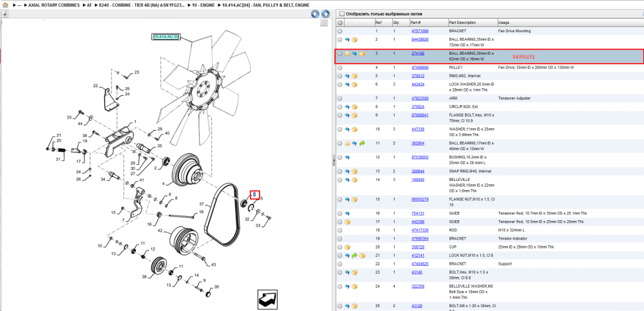Click 'Tensioner Adjuster' usage cell

click(x=515, y=98)
